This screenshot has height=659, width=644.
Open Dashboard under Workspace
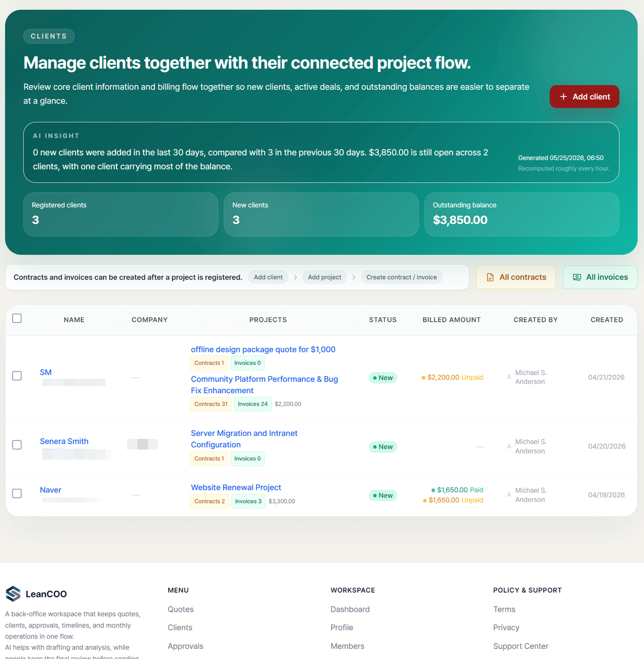[x=350, y=609]
